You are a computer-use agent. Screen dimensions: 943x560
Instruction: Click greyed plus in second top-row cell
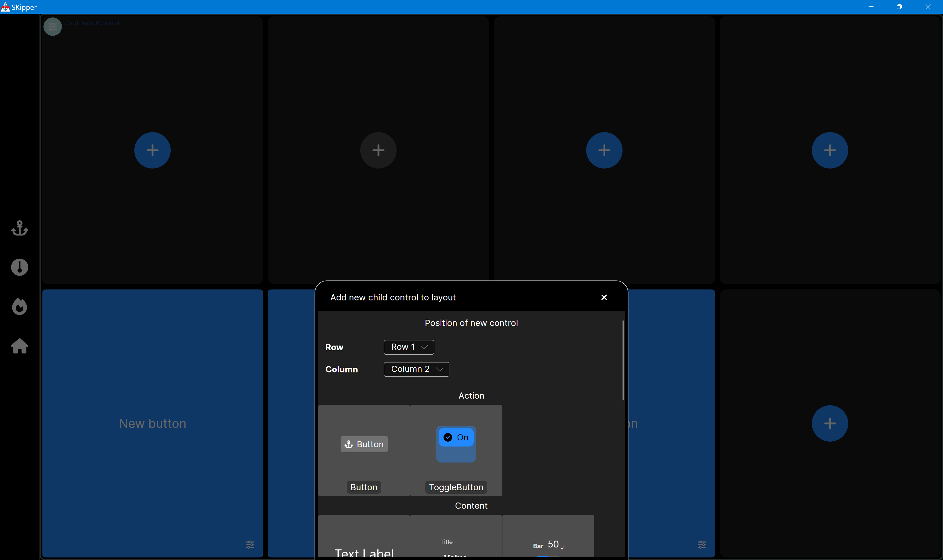378,150
